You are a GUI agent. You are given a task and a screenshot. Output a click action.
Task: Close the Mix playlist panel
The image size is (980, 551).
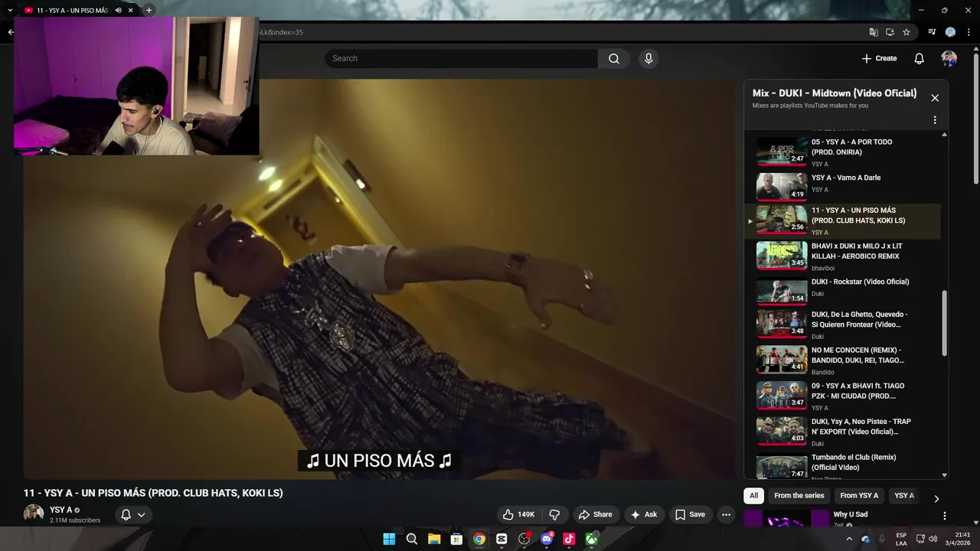[935, 98]
